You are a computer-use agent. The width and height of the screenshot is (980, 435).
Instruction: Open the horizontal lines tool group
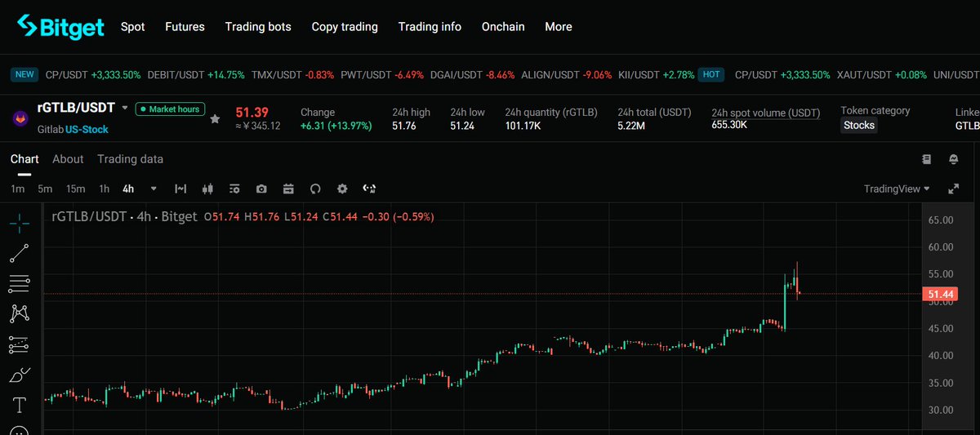(20, 283)
